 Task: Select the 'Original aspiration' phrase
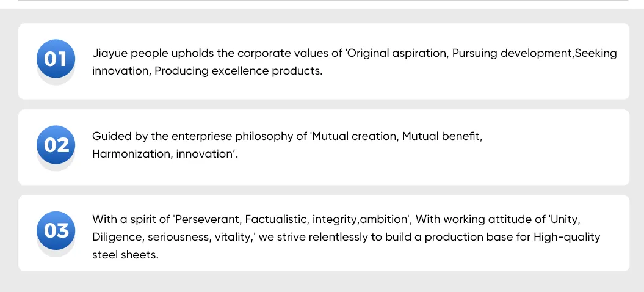397,53
